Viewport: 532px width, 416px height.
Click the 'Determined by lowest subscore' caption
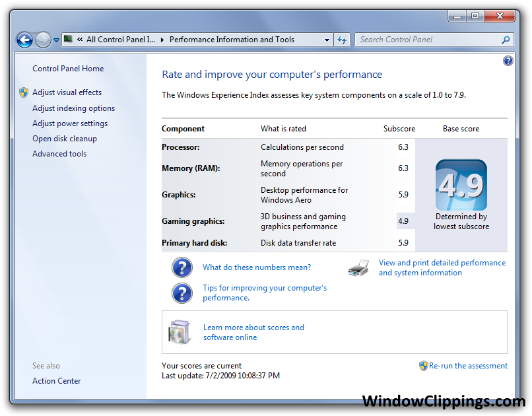(461, 222)
